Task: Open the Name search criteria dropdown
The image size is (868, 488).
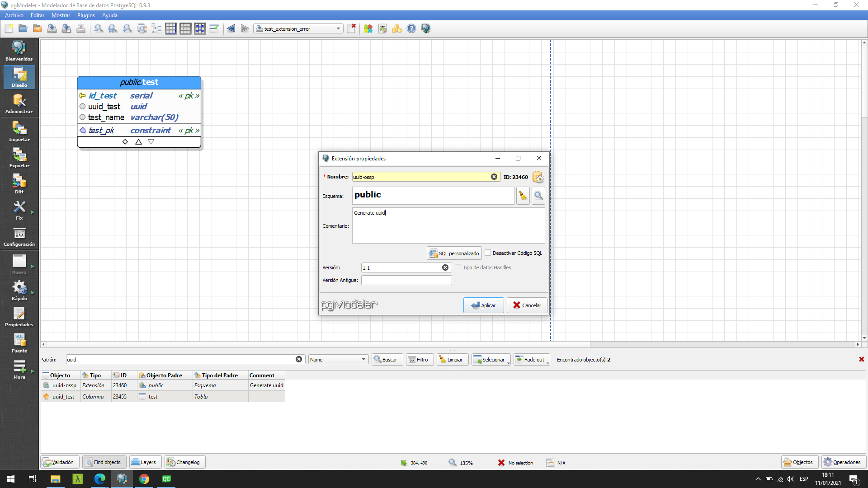Action: pyautogui.click(x=338, y=359)
